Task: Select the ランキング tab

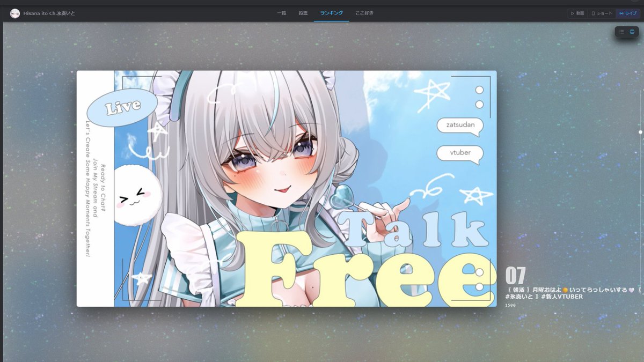Action: tap(332, 13)
